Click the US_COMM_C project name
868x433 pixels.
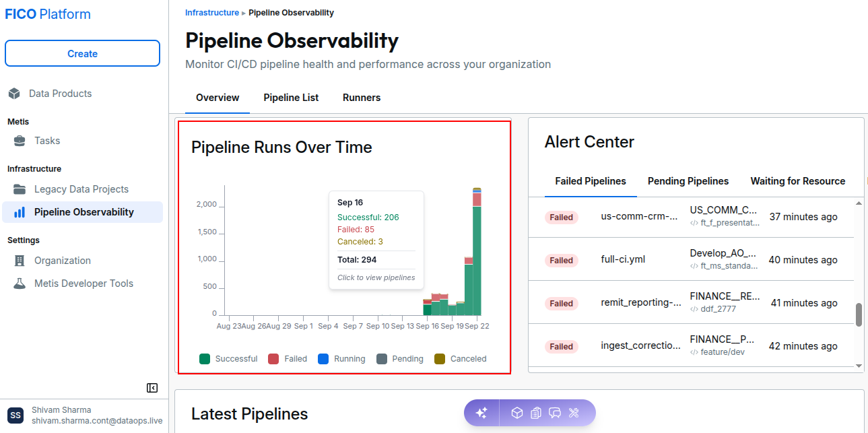723,210
